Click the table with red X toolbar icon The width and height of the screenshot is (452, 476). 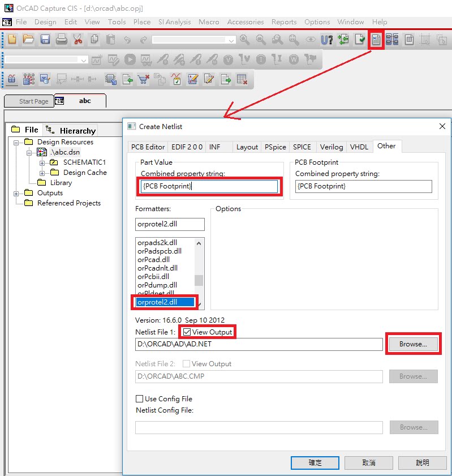point(242,80)
